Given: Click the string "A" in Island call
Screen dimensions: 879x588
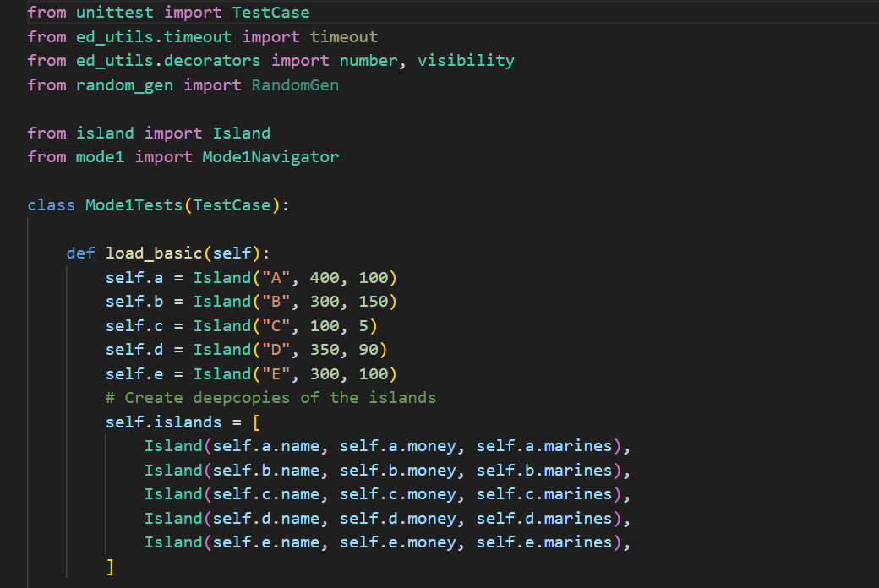Looking at the screenshot, I should (276, 278).
